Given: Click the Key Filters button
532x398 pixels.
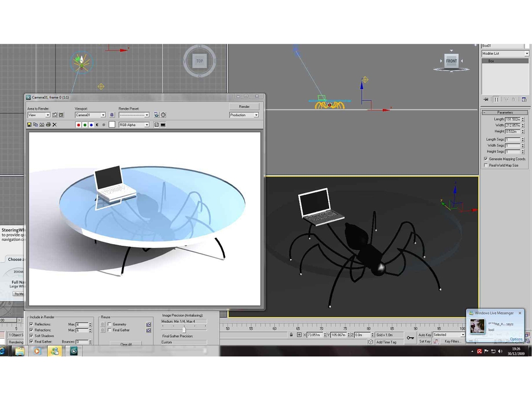Looking at the screenshot, I should click(x=452, y=342).
